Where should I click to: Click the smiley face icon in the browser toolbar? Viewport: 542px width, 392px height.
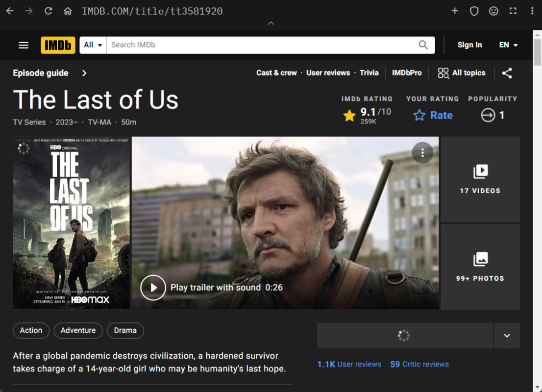493,11
